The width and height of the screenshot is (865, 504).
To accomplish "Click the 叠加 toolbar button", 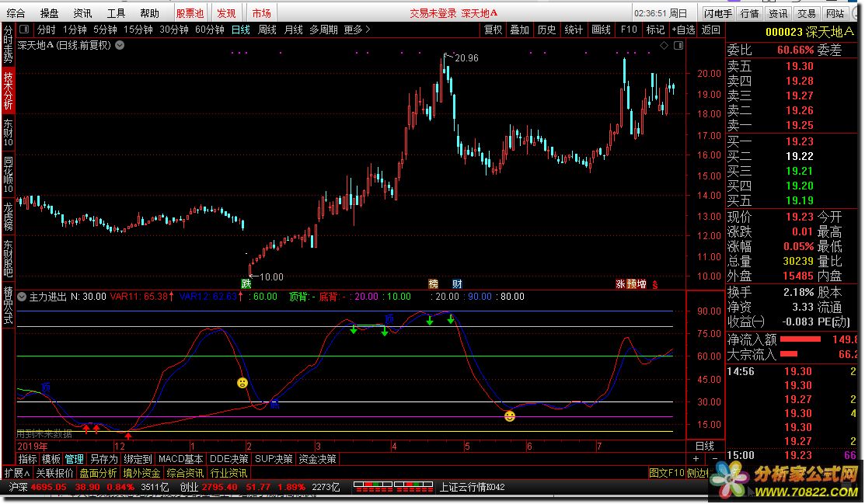I will click(x=519, y=30).
